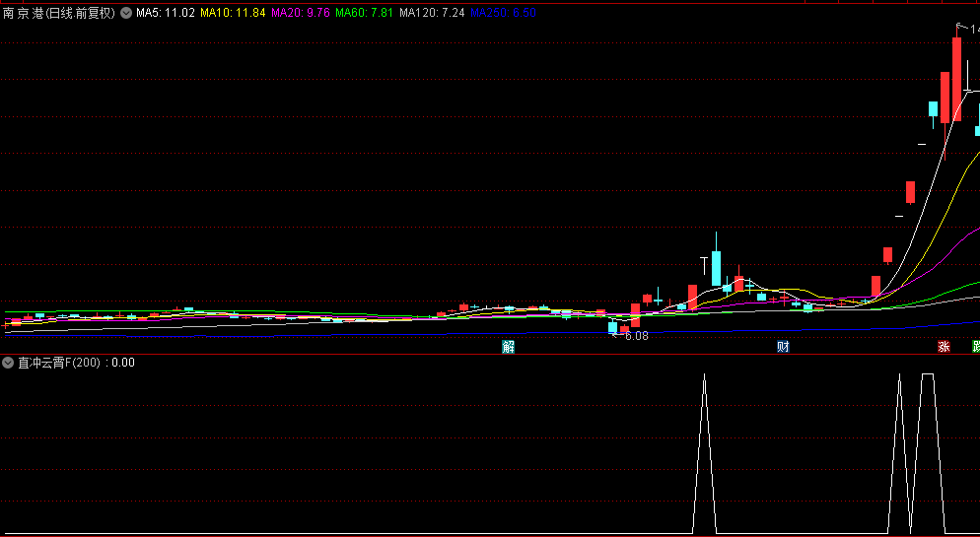
Task: Click the 南京港 stock title label
Action: pos(59,14)
